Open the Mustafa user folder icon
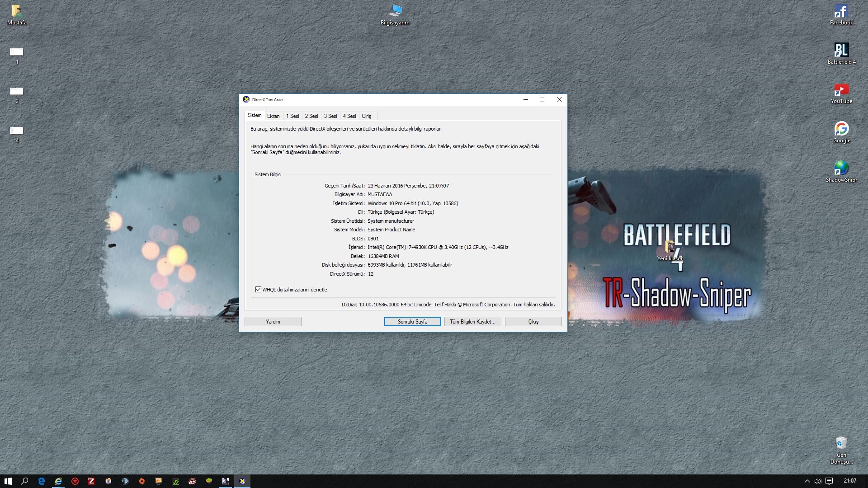Viewport: 868px width, 488px height. [x=17, y=14]
